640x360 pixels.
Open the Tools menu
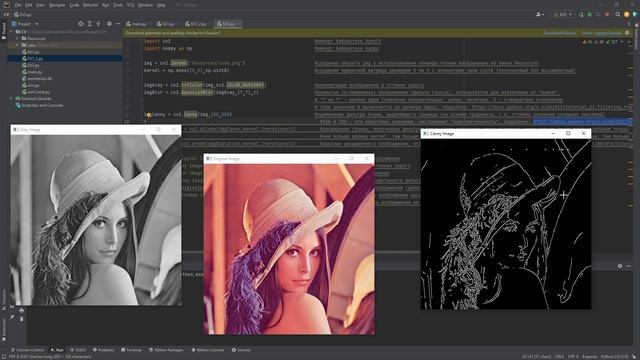118,5
